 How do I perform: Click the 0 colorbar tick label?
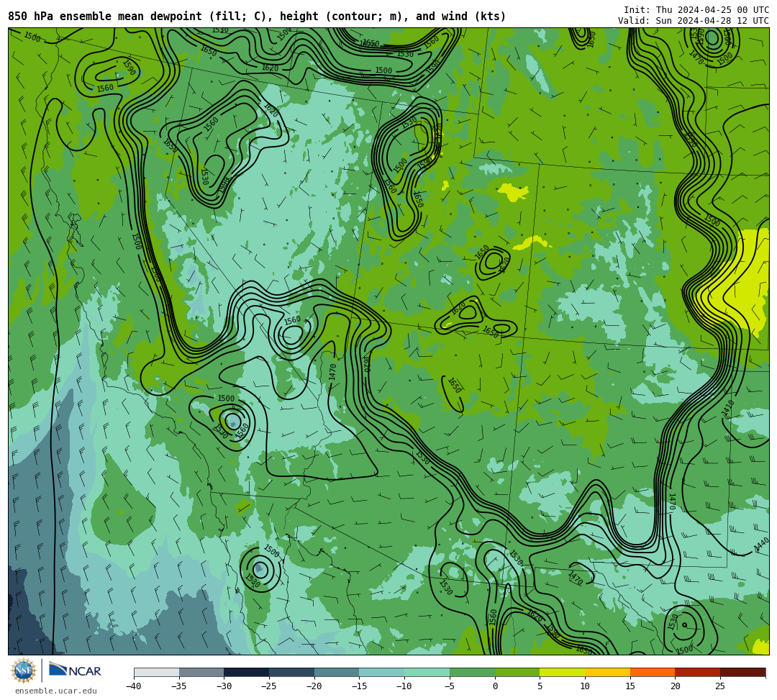click(x=495, y=686)
